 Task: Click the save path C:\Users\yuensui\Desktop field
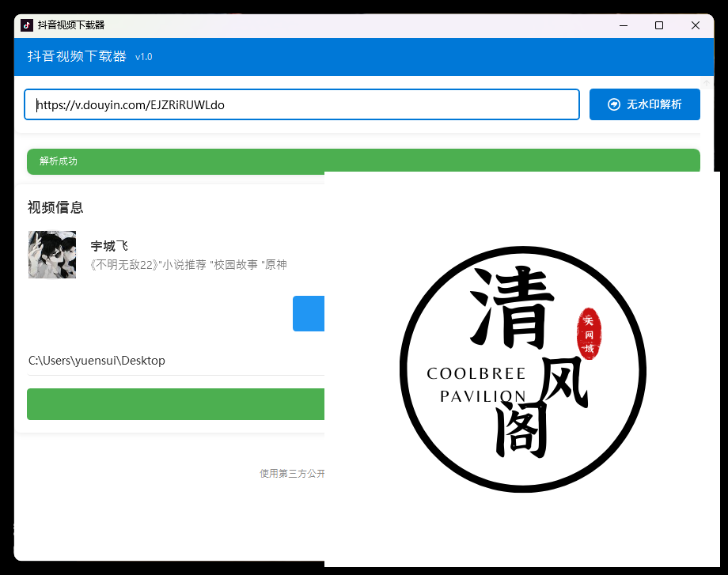176,361
